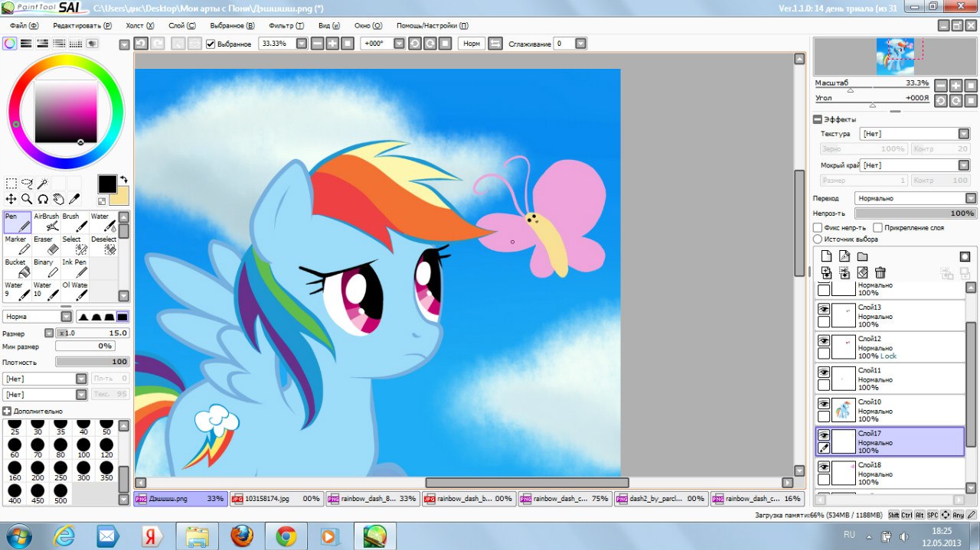
Task: Swap foreground and background colors
Action: click(123, 180)
